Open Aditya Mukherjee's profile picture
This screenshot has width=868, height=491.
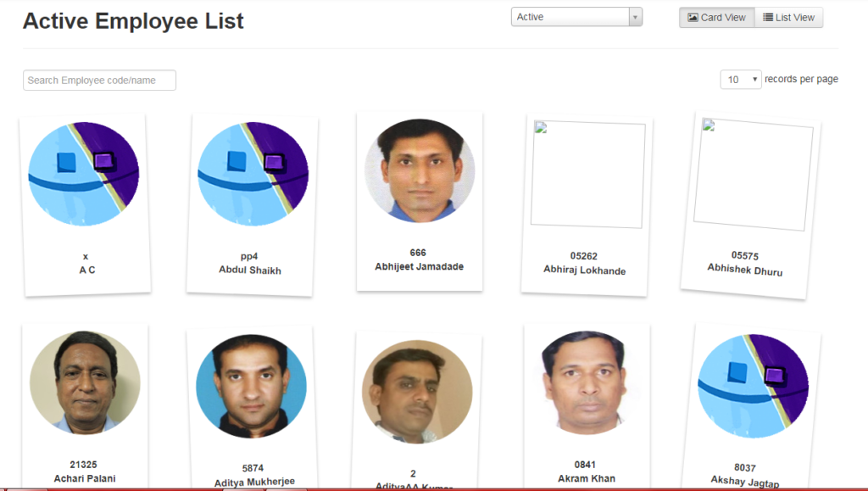tap(249, 386)
